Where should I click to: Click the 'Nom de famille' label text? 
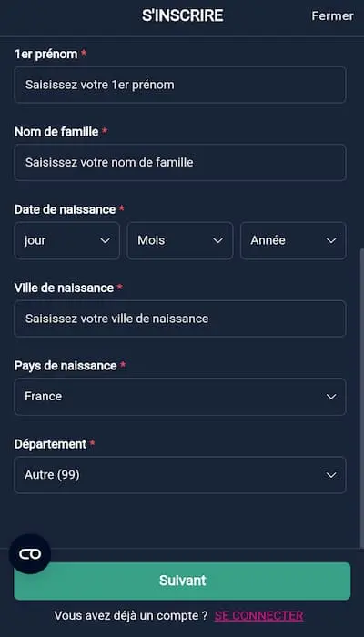point(56,132)
